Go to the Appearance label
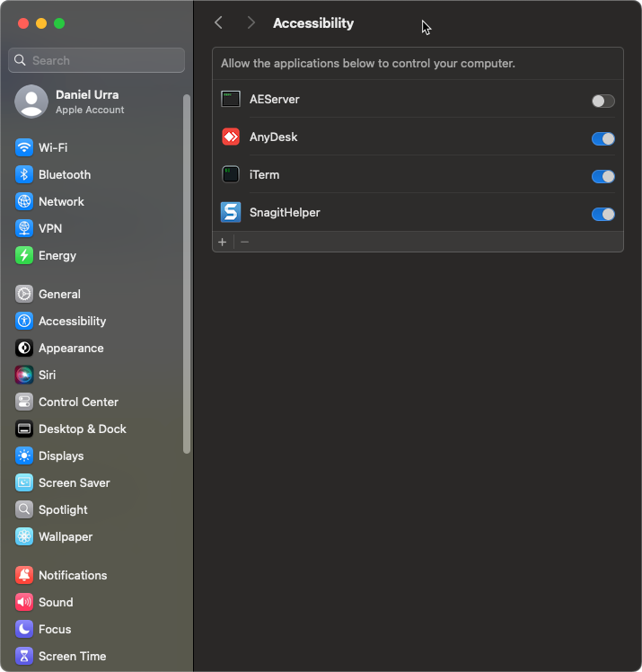 [71, 349]
